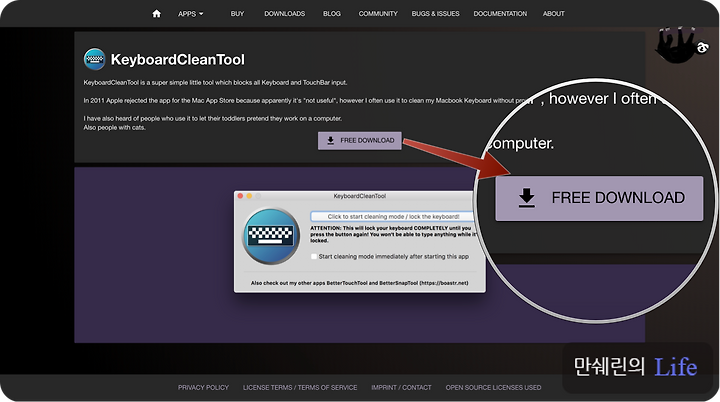This screenshot has height=402, width=720.
Task: Open the ABOUT page
Action: [554, 14]
